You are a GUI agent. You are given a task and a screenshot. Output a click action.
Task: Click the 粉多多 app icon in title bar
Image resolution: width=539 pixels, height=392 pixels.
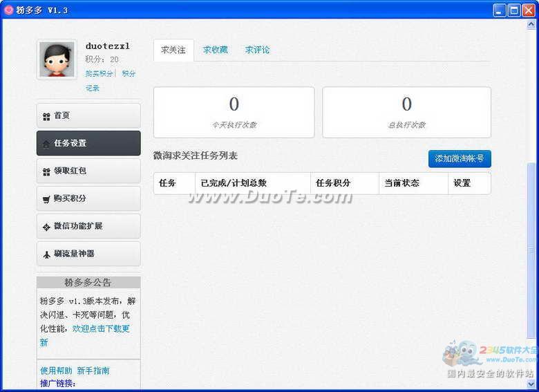tap(9, 10)
